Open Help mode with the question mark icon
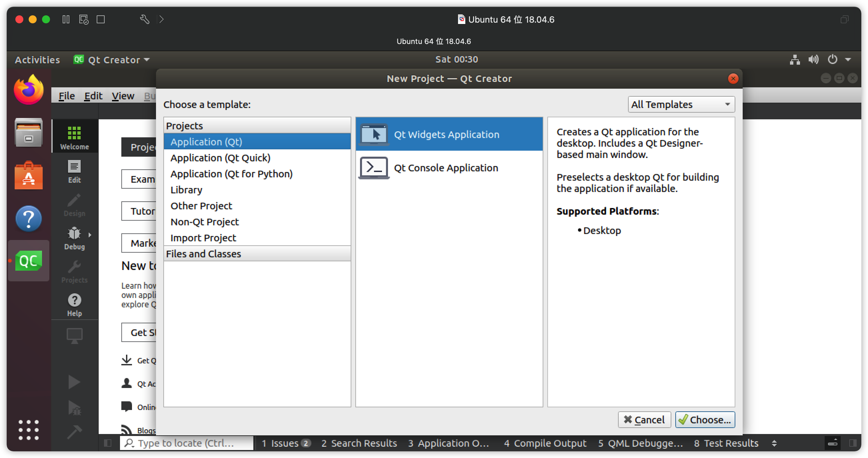Viewport: 868px width, 458px height. pyautogui.click(x=74, y=304)
